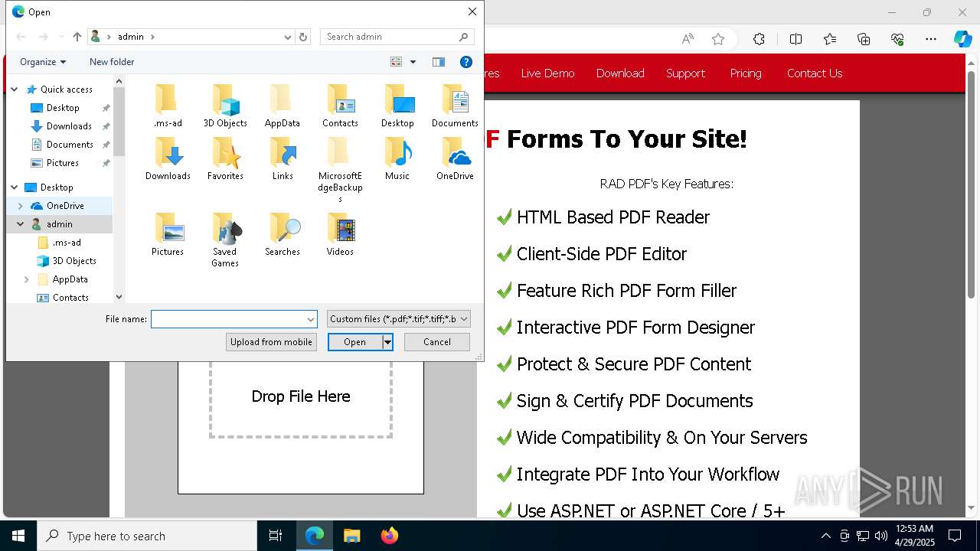Select Documents in Quick access
This screenshot has height=551, width=980.
[70, 145]
